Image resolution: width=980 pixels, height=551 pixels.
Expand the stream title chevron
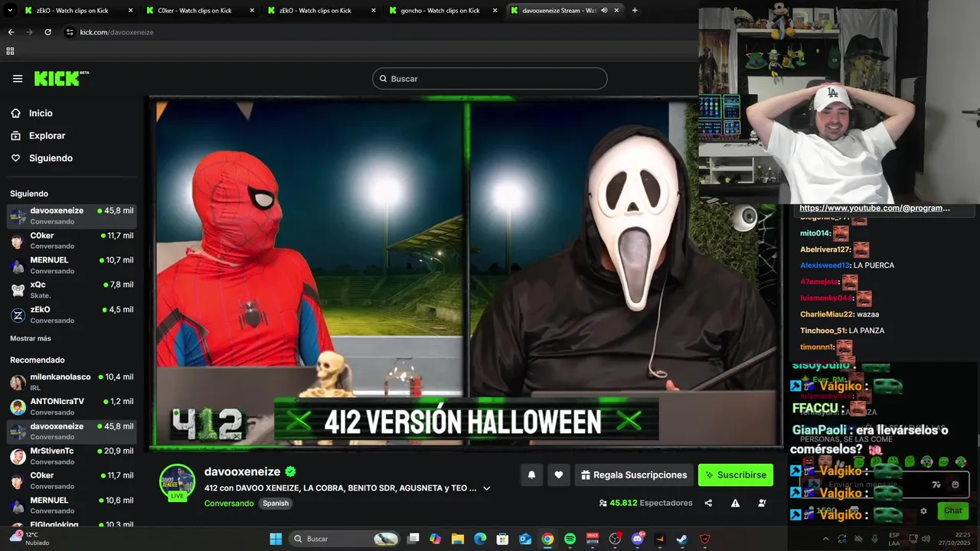click(486, 488)
